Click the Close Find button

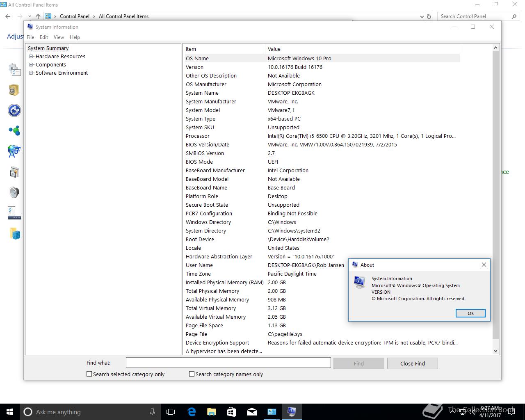tap(413, 363)
